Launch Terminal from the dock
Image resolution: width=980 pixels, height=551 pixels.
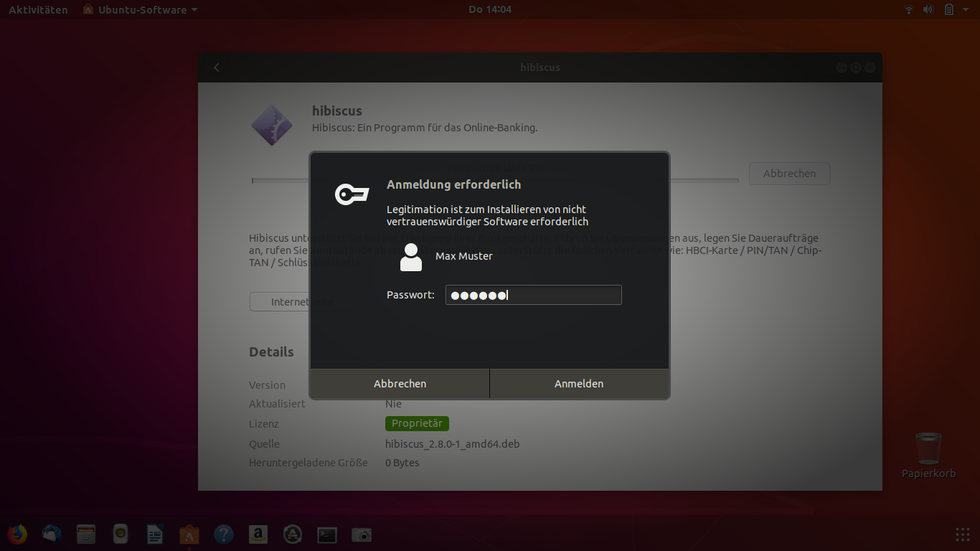[x=327, y=534]
